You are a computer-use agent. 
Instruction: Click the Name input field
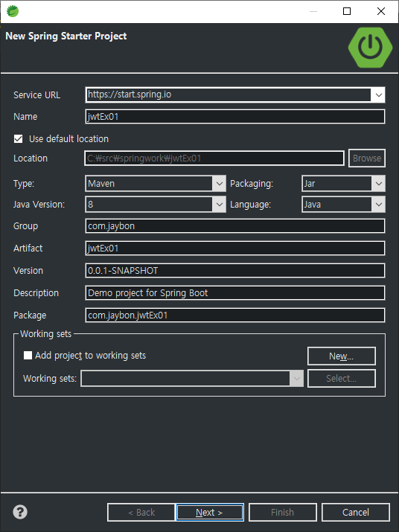[x=235, y=116]
